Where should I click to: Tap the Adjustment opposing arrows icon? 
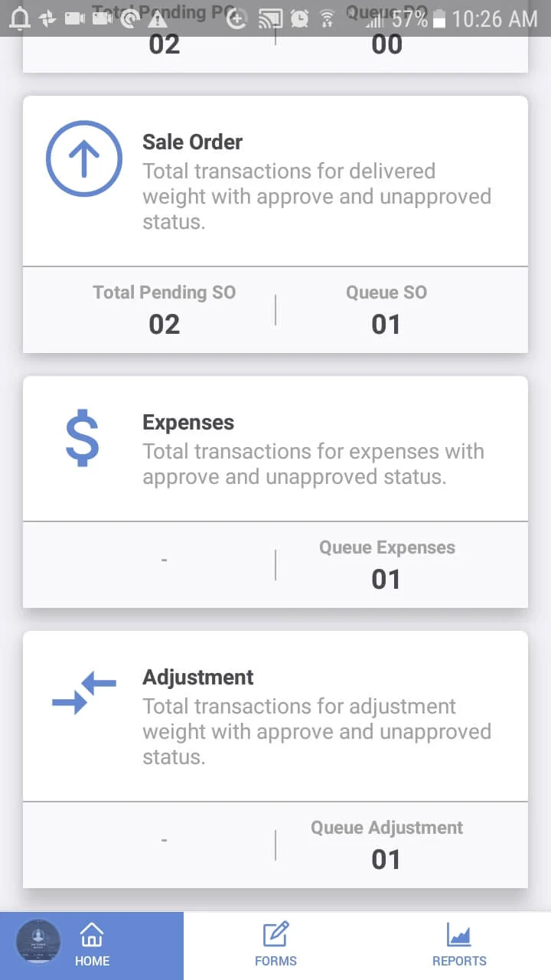(84, 692)
